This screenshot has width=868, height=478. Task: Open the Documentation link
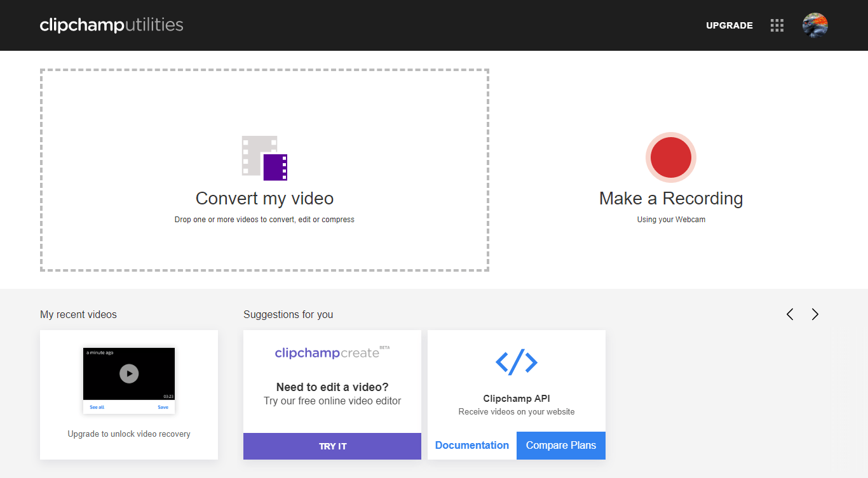[x=471, y=446]
